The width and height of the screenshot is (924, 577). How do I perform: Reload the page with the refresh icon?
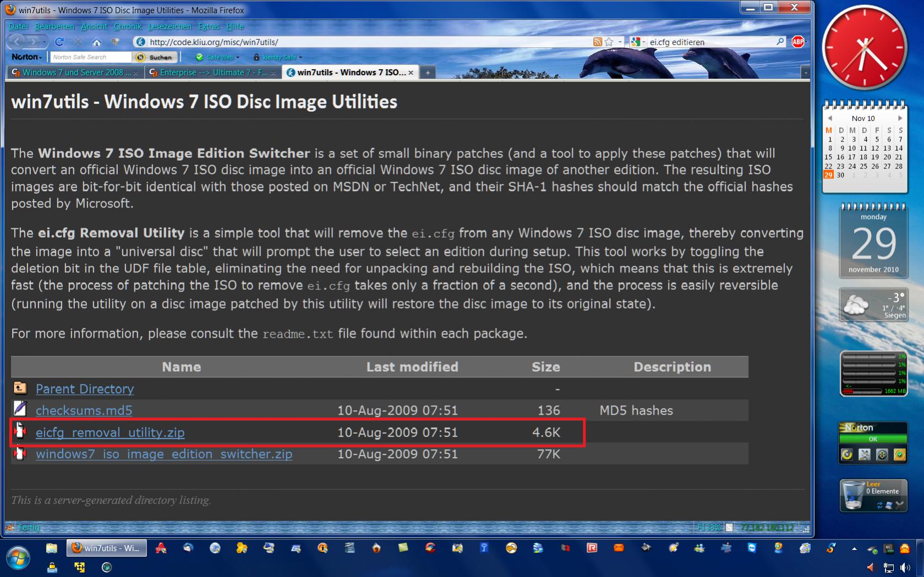(59, 42)
